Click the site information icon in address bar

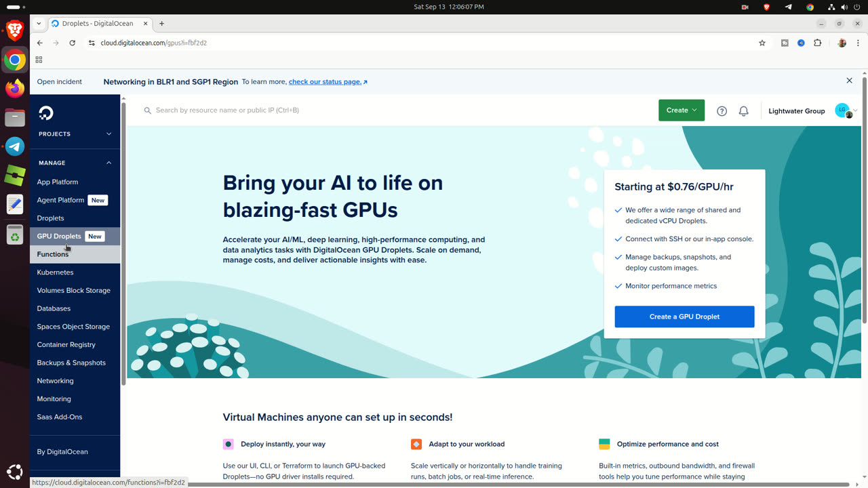point(92,43)
